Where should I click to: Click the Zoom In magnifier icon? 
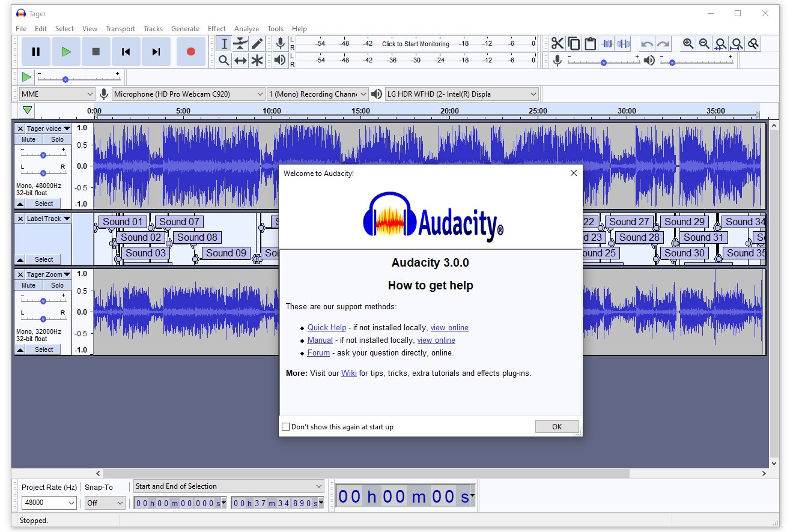point(687,43)
